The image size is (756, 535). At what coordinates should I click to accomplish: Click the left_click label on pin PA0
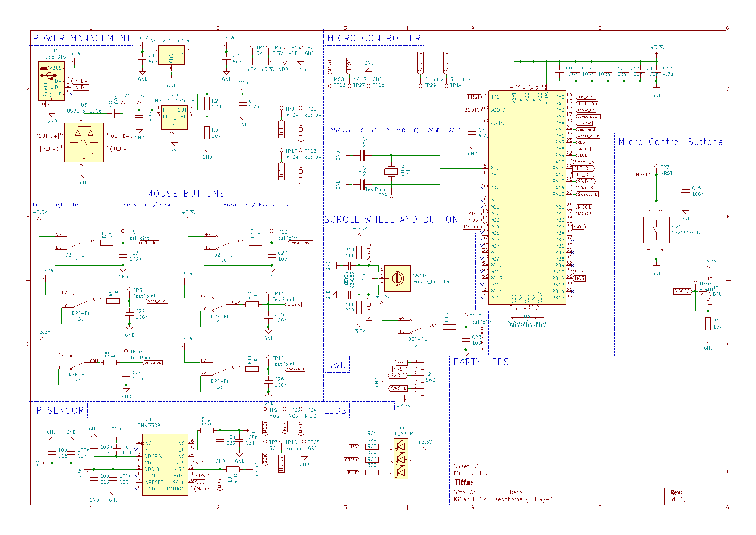(586, 97)
